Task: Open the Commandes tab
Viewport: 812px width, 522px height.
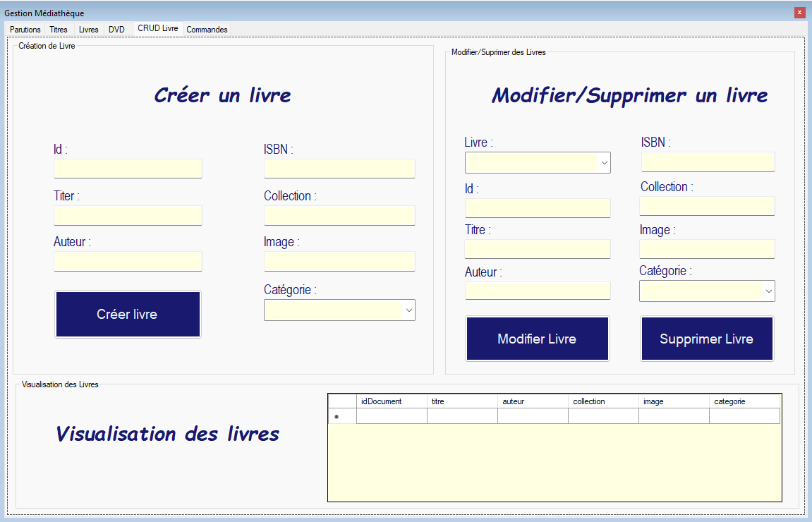Action: (207, 30)
